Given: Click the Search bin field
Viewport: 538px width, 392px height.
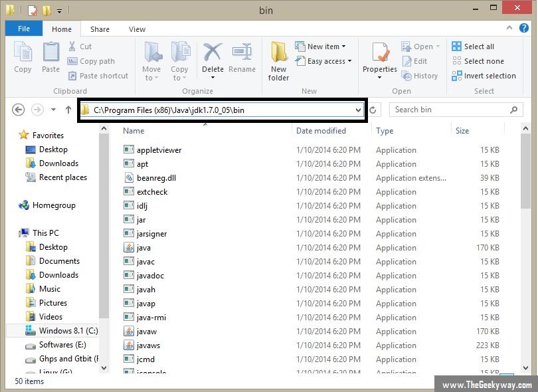Looking at the screenshot, I should 456,110.
